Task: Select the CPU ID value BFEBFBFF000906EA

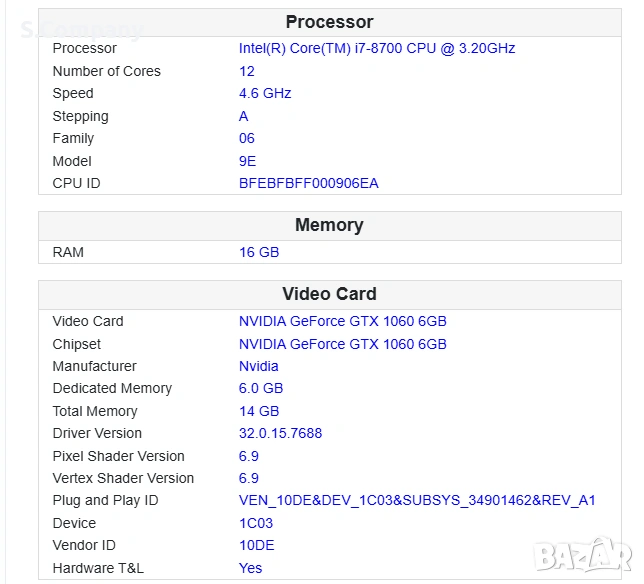Action: (308, 183)
